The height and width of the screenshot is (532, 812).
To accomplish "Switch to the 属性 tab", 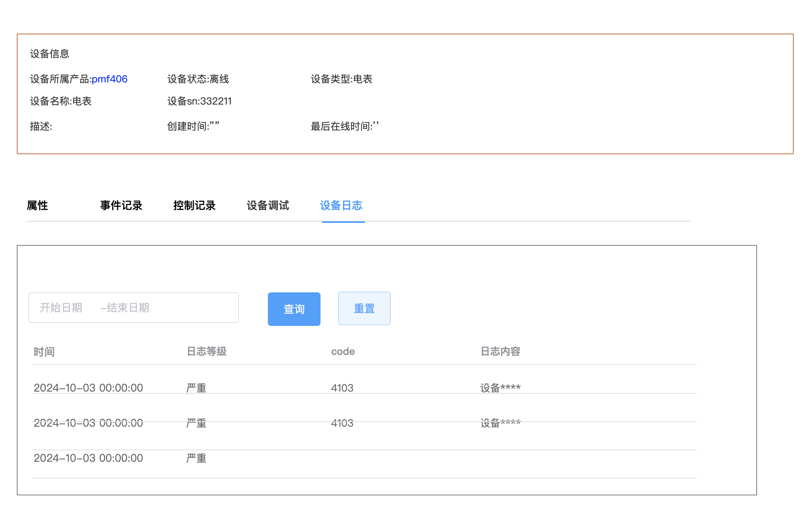I will (37, 205).
